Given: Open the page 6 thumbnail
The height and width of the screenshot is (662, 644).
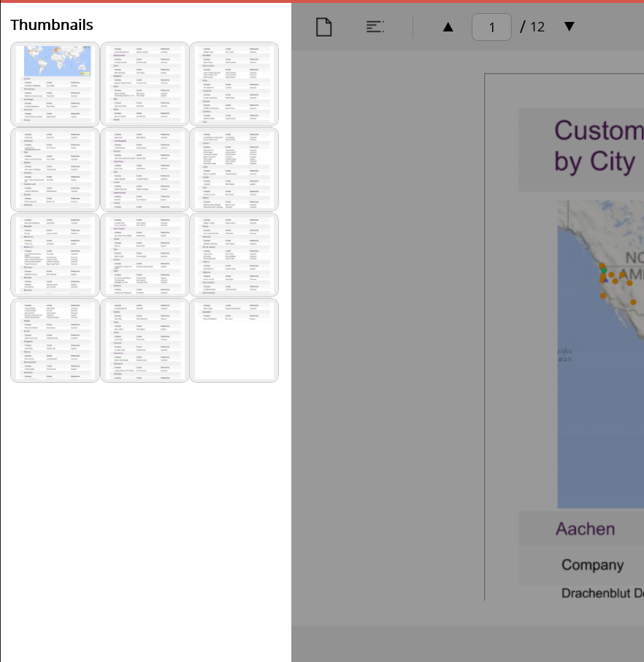Looking at the screenshot, I should click(234, 170).
